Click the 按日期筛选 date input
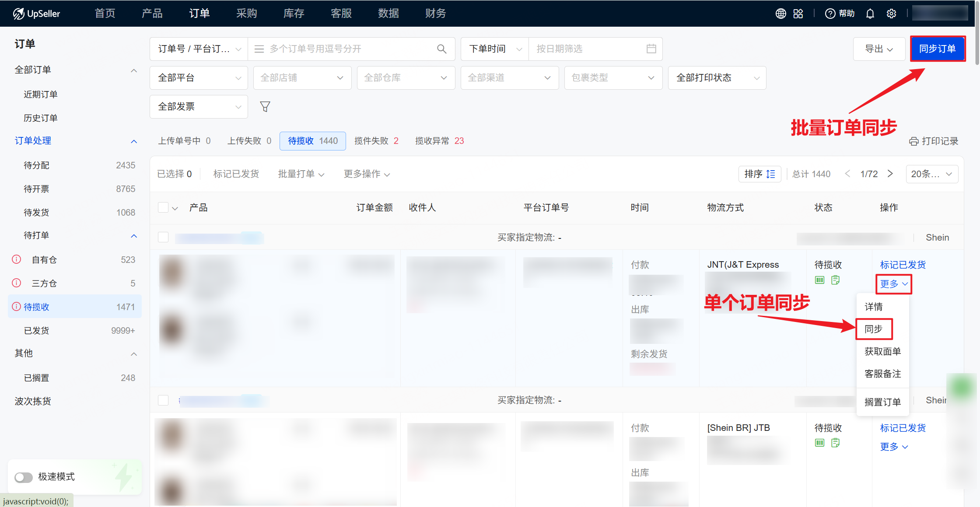Viewport: 980px width, 507px height. click(595, 49)
